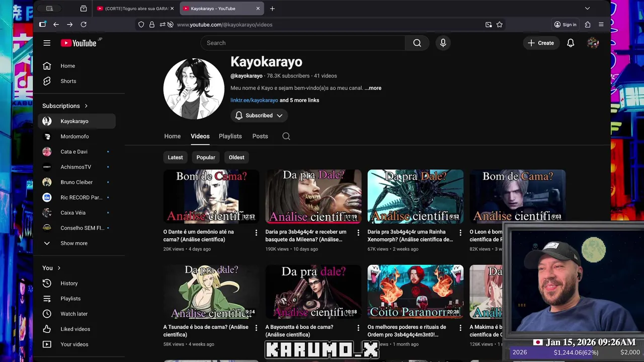The height and width of the screenshot is (362, 644).
Task: Open the Coito Paranormal video thumbnail
Action: pos(416,292)
